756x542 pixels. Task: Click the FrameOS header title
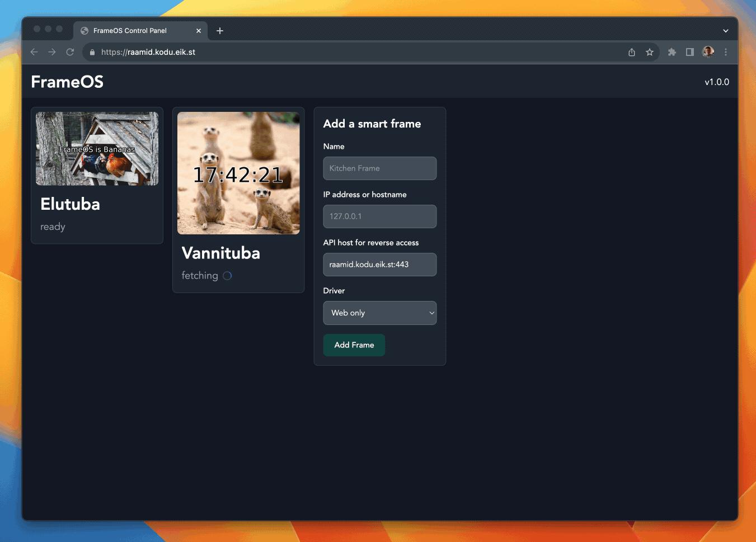pos(67,82)
